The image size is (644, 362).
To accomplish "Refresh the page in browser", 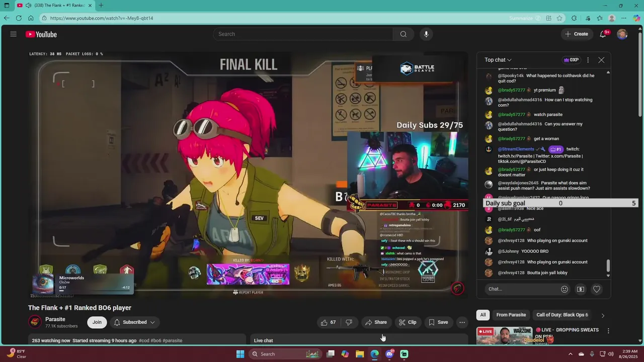I will point(19,18).
